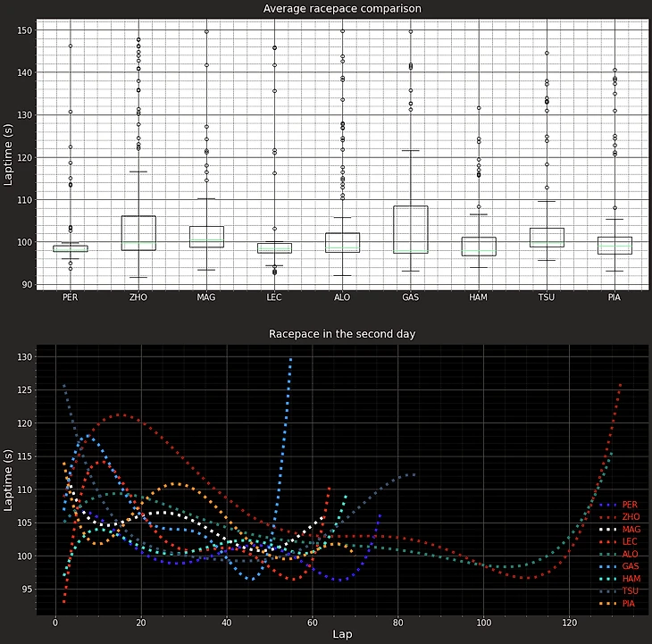Select the GAS legend label
This screenshot has width=652, height=644.
click(x=630, y=566)
